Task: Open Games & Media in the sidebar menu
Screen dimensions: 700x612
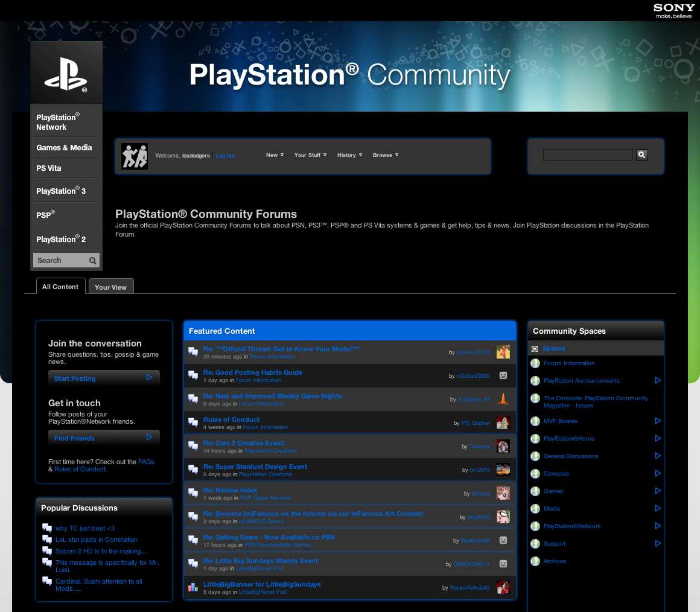Action: pos(65,148)
